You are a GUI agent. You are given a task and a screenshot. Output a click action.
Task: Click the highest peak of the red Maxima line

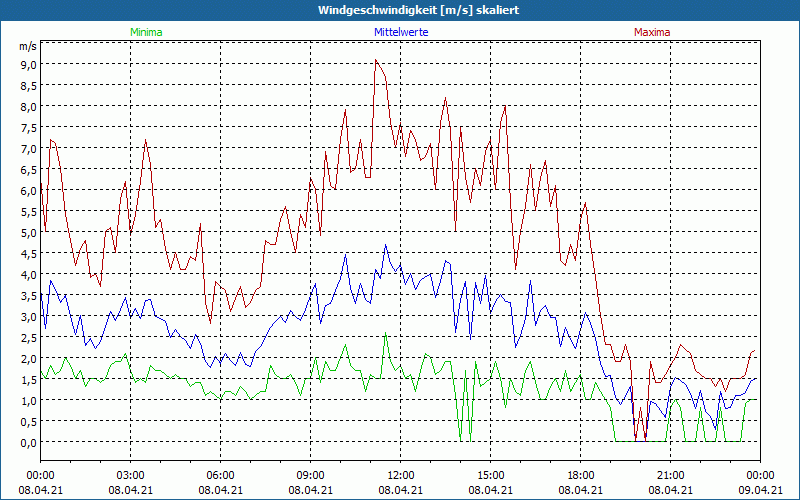click(376, 60)
